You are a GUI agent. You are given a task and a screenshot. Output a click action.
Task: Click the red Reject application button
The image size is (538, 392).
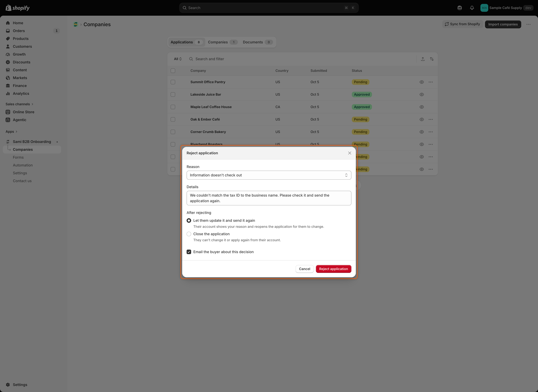click(x=333, y=269)
